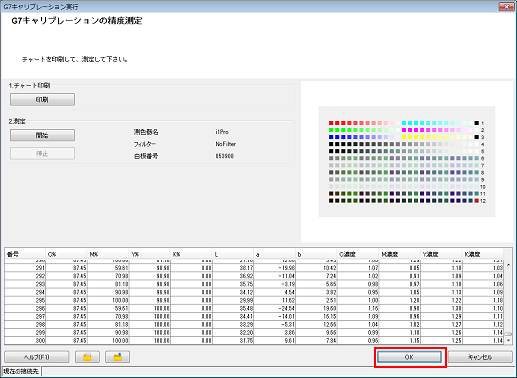Image resolution: width=517 pixels, height=378 pixels.
Task: Select table row number 291
Action: tap(254, 268)
